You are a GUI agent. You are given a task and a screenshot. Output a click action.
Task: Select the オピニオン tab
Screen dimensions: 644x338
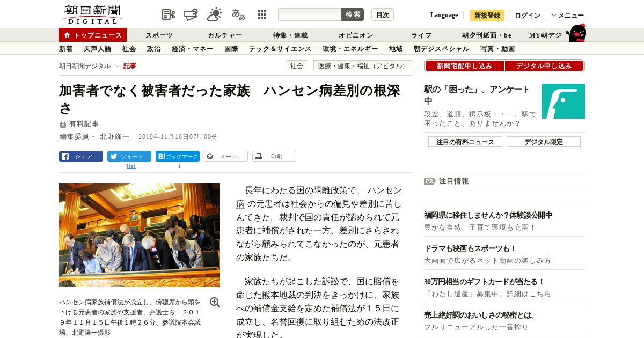coord(356,35)
